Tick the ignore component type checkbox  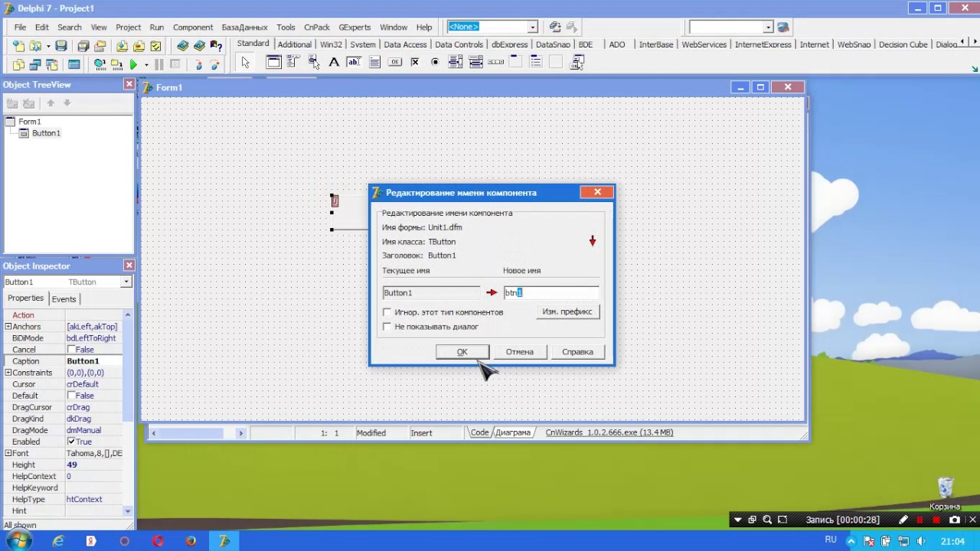pyautogui.click(x=387, y=312)
